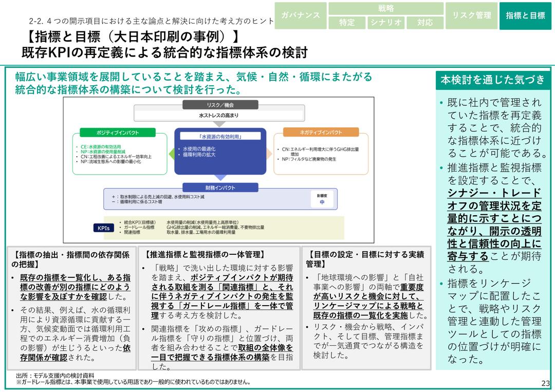This screenshot has height=392, width=555.
Task: Click the 影響度 中 indicator box
Action: 322,199
